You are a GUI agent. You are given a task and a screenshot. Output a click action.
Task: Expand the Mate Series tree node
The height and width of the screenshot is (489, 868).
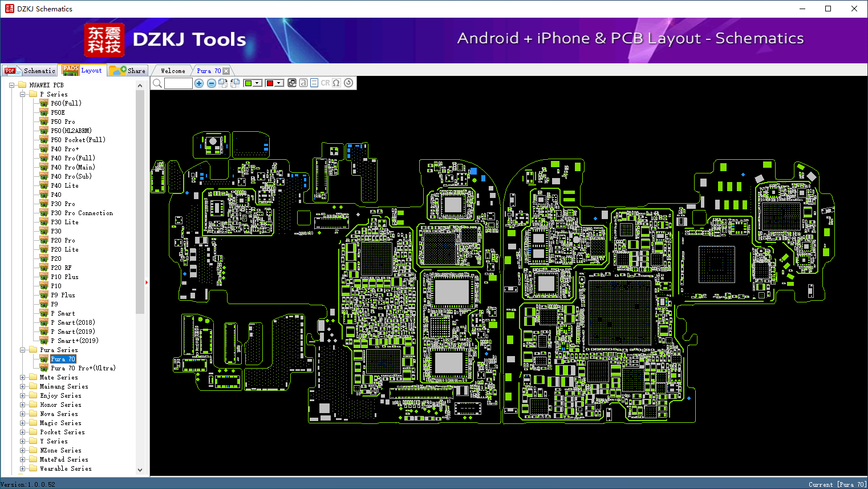coord(22,377)
